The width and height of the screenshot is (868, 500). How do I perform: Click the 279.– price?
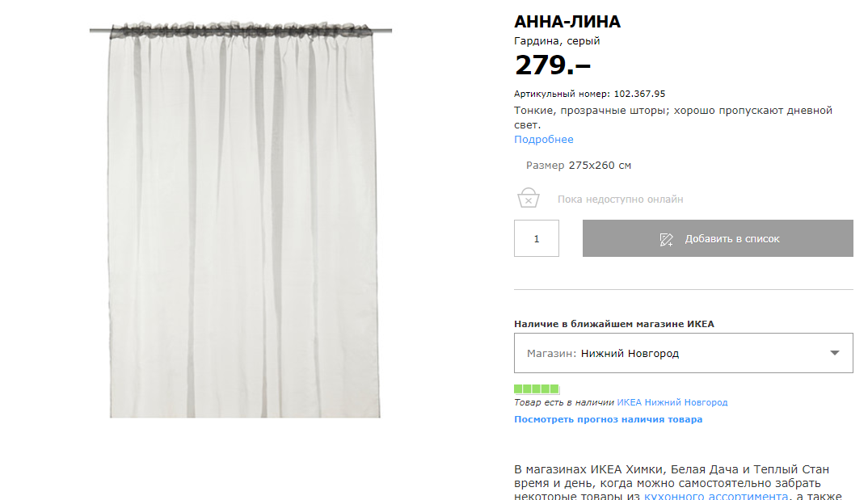pos(553,65)
